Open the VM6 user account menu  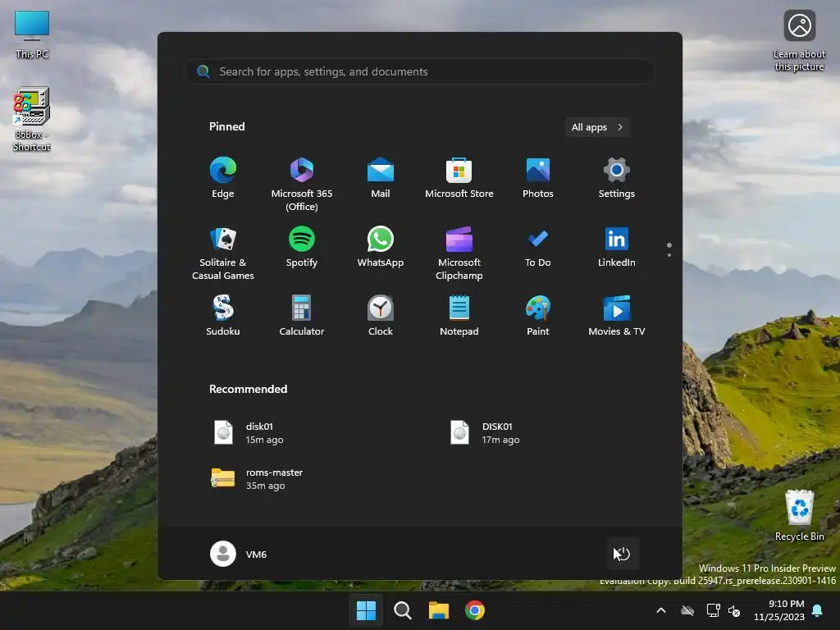[x=239, y=554]
